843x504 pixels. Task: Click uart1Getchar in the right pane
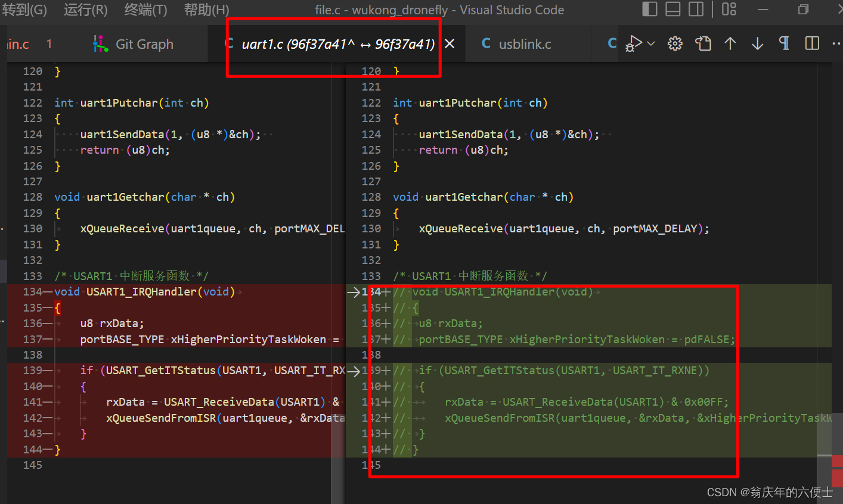[x=464, y=197]
